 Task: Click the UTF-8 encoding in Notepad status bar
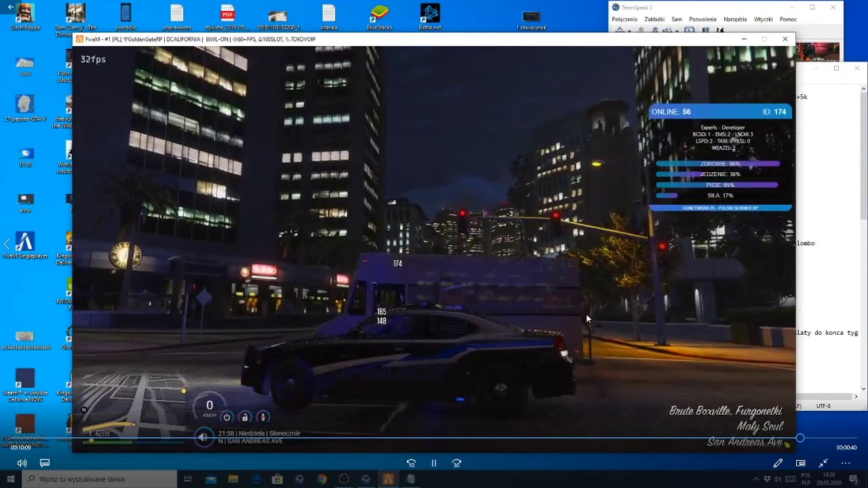point(823,406)
